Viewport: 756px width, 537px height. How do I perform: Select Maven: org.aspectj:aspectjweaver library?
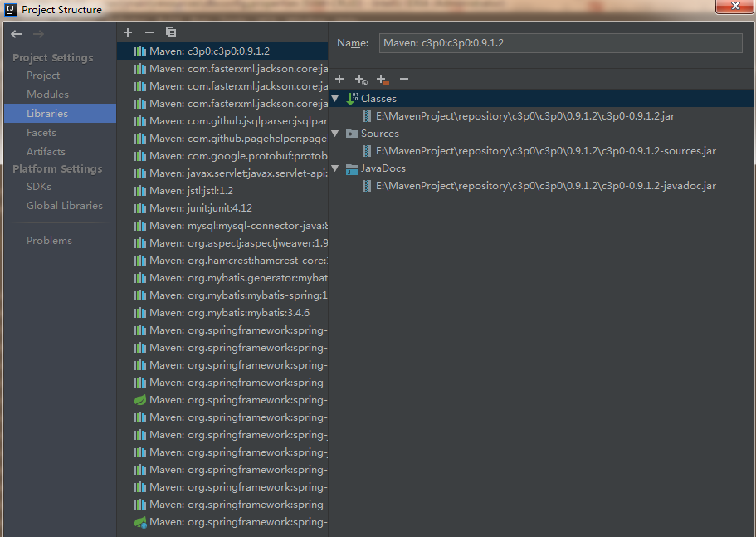click(222, 243)
